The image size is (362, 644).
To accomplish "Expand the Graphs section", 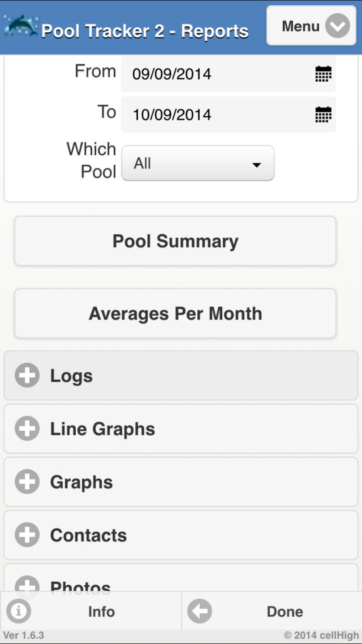I will tap(181, 482).
